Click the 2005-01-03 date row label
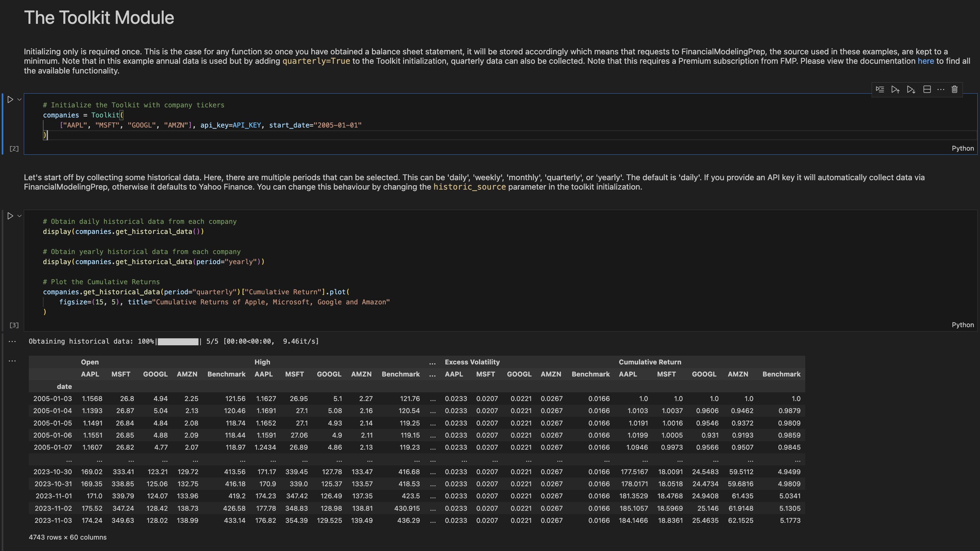The width and height of the screenshot is (980, 551). point(53,398)
